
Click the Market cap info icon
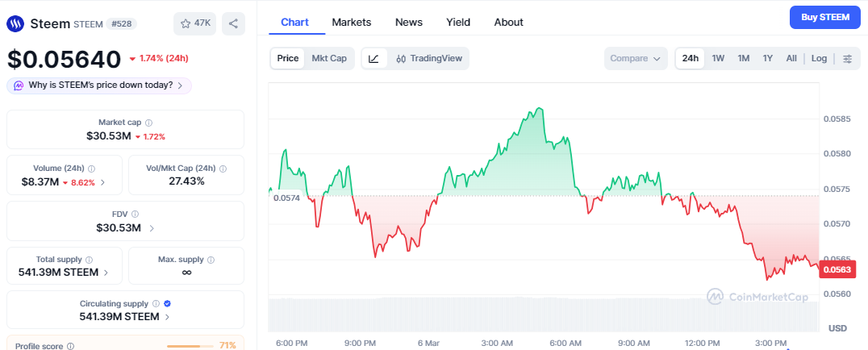149,123
